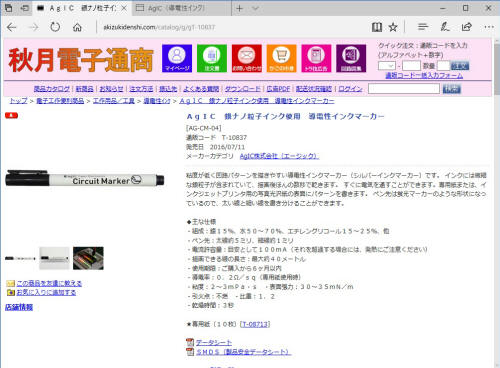
Task: Open the pink トラ技広告 icon
Action: coord(316,58)
